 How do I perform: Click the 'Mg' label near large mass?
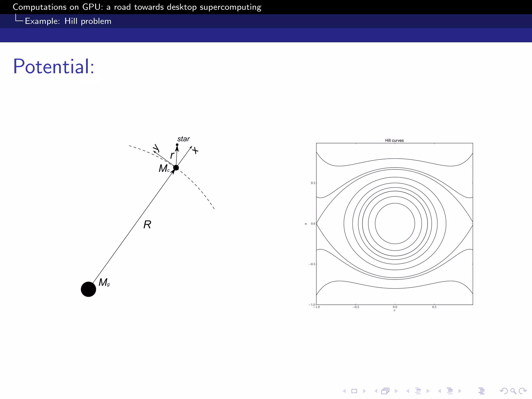tap(104, 282)
